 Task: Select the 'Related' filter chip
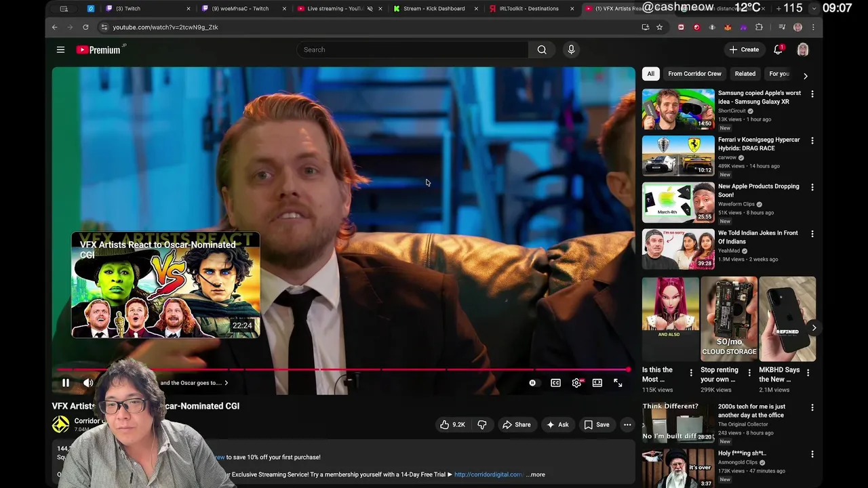[745, 74]
